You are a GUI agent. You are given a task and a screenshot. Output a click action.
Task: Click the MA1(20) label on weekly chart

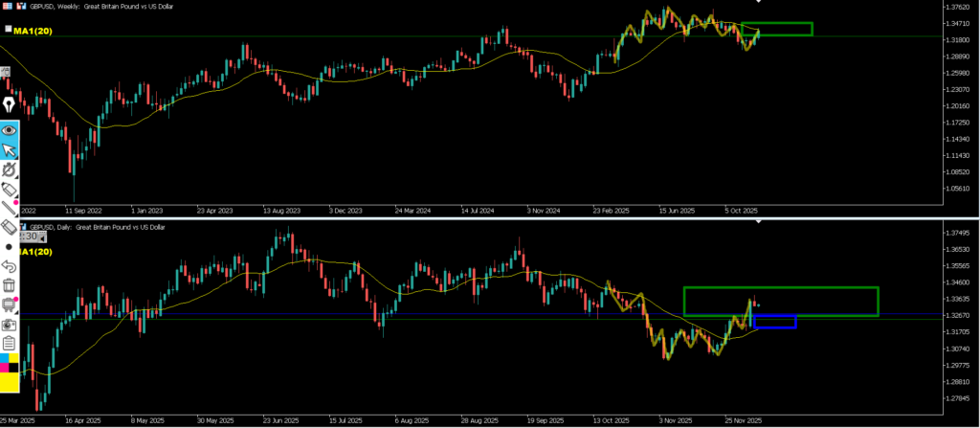(x=33, y=31)
